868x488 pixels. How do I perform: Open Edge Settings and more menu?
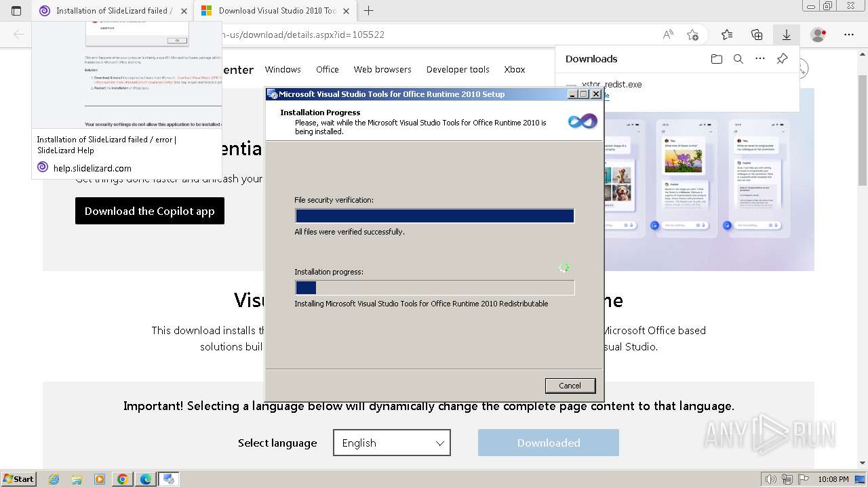point(849,35)
